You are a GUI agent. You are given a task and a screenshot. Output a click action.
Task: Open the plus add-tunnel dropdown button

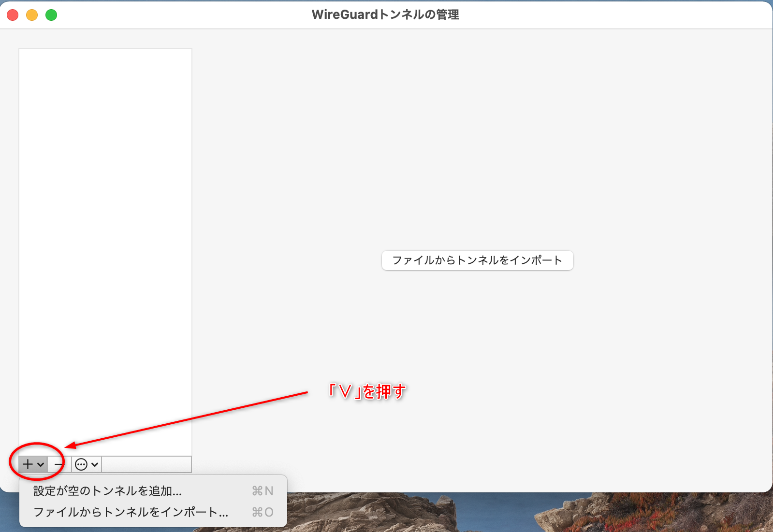[33, 464]
